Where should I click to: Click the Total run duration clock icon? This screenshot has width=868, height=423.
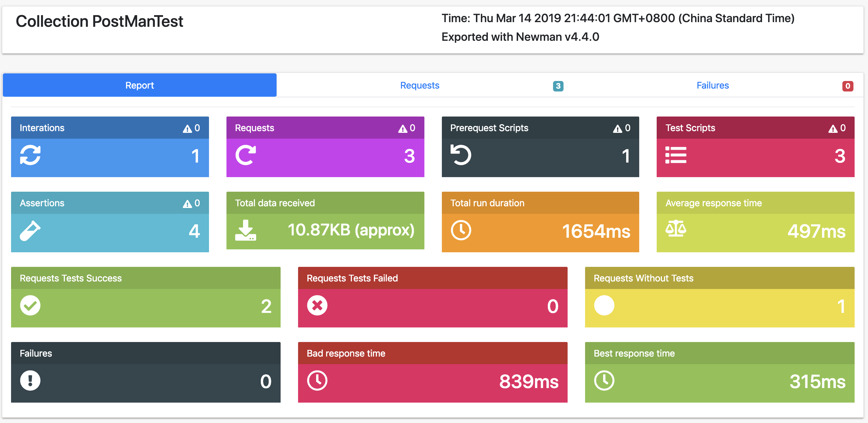461,230
